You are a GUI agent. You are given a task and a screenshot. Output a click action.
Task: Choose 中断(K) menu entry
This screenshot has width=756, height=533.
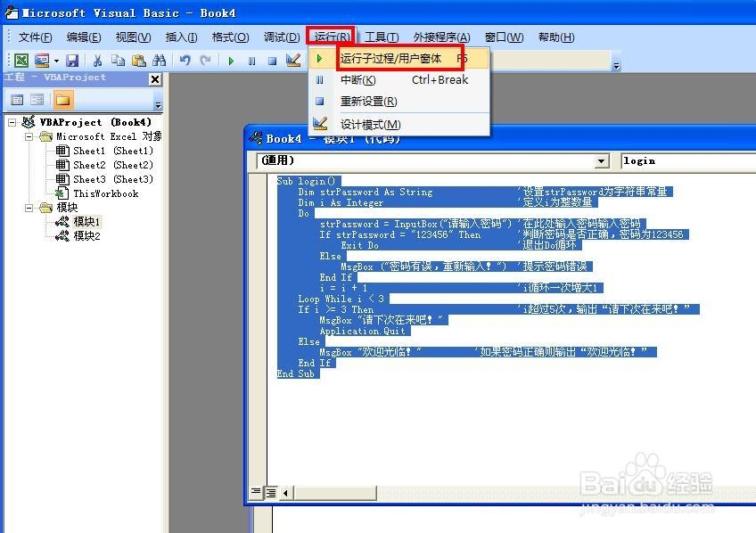[x=399, y=80]
